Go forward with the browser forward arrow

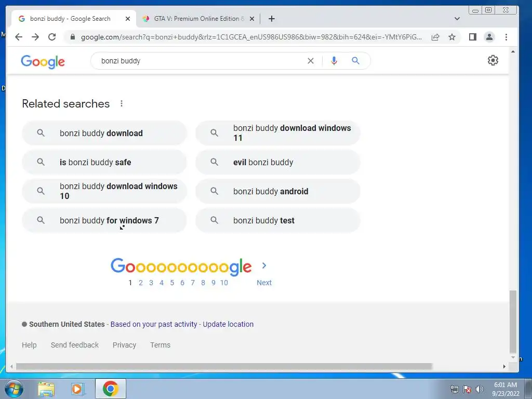click(x=35, y=37)
